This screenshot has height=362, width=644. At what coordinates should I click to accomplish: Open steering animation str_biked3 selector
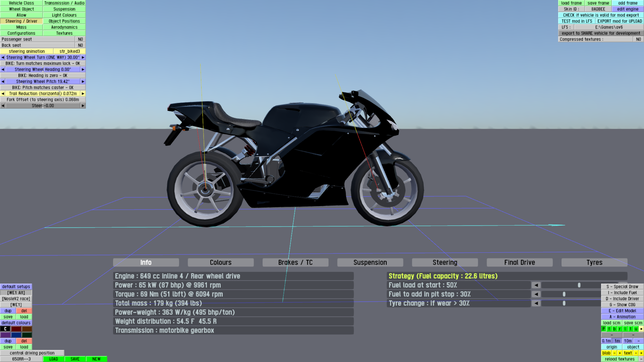coord(69,51)
